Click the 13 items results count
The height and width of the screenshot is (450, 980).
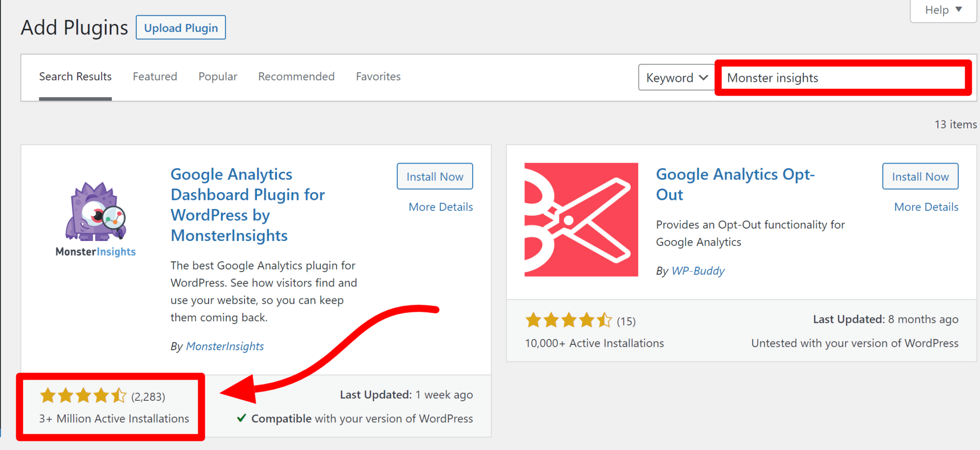(x=956, y=124)
